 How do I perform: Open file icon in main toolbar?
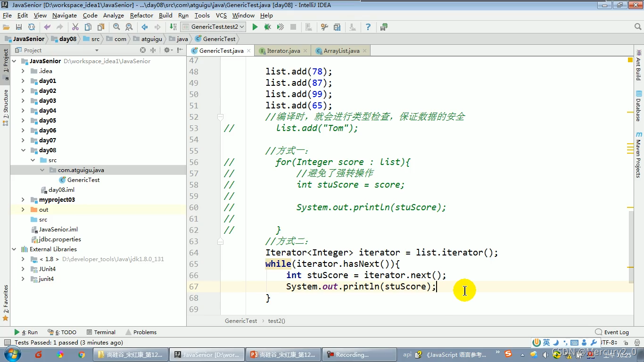point(6,27)
